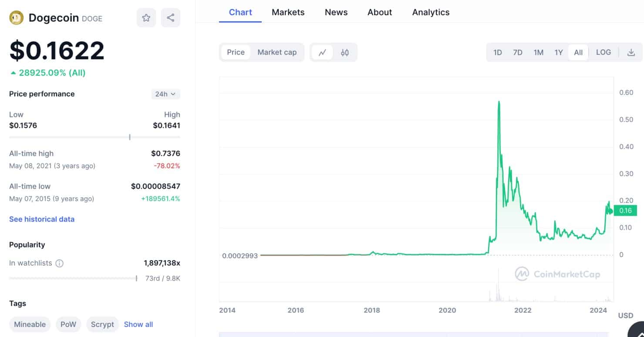Click the 2018 x-axis label
This screenshot has width=644, height=337.
(x=372, y=310)
